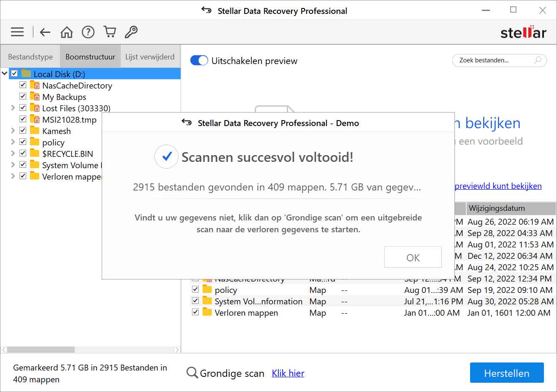The height and width of the screenshot is (392, 557).
Task: Minimize the Stellar Data Recovery window
Action: (486, 10)
